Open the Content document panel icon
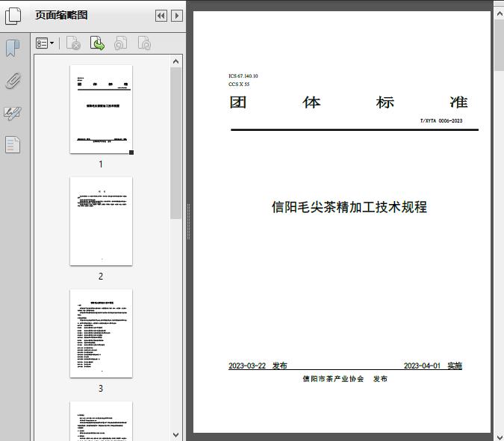504x441 pixels. coord(13,144)
